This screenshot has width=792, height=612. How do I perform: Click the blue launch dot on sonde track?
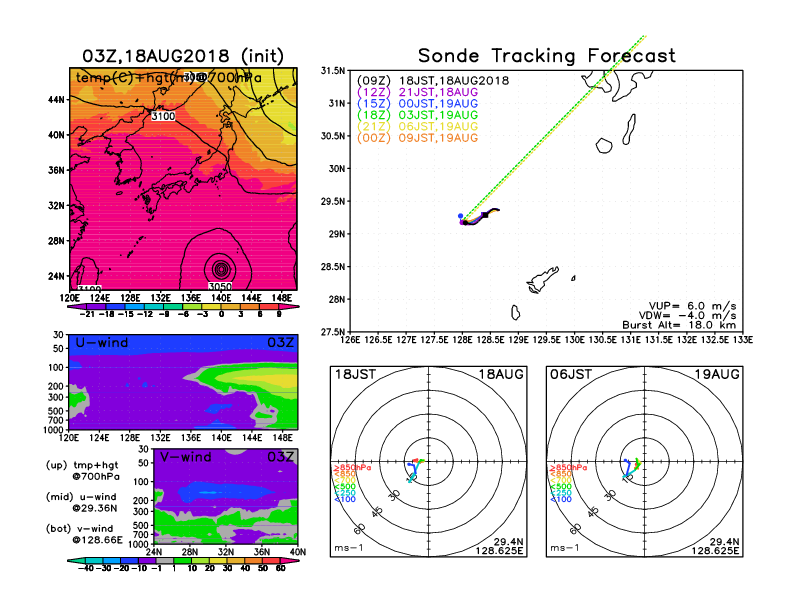(461, 216)
